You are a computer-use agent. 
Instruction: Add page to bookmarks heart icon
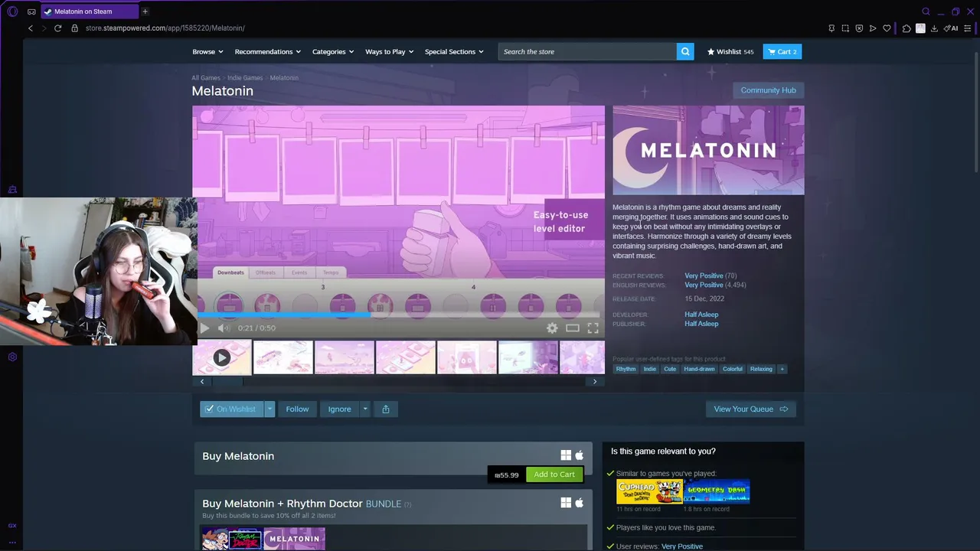coord(887,28)
